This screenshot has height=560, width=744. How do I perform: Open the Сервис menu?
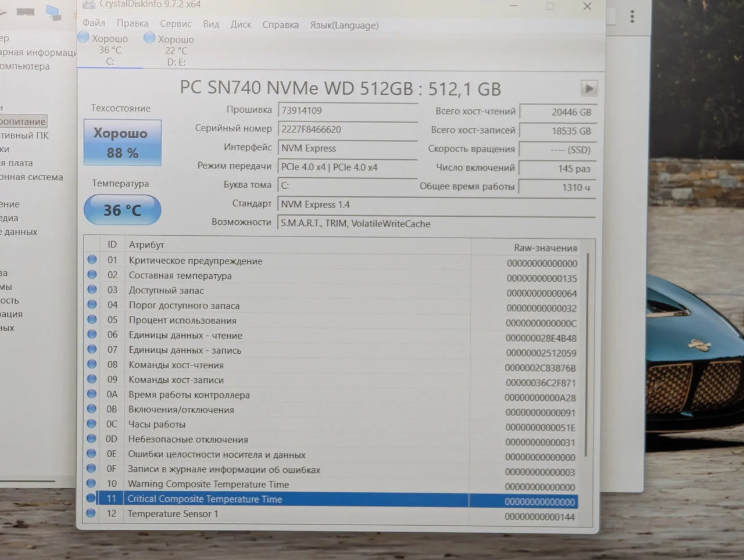click(176, 24)
